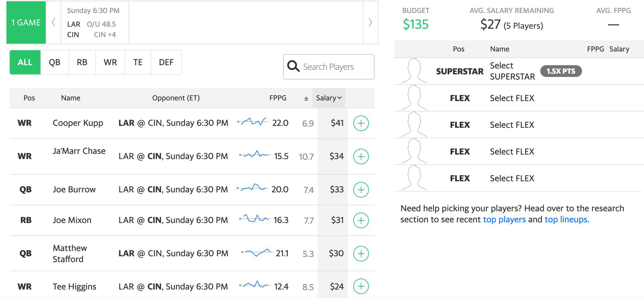Filter players by QB tab

point(54,62)
